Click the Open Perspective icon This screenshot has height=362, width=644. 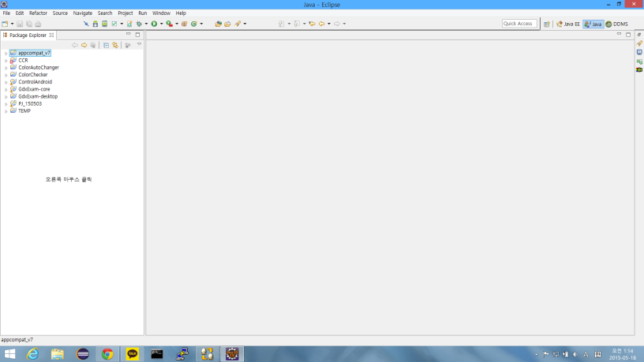point(547,24)
